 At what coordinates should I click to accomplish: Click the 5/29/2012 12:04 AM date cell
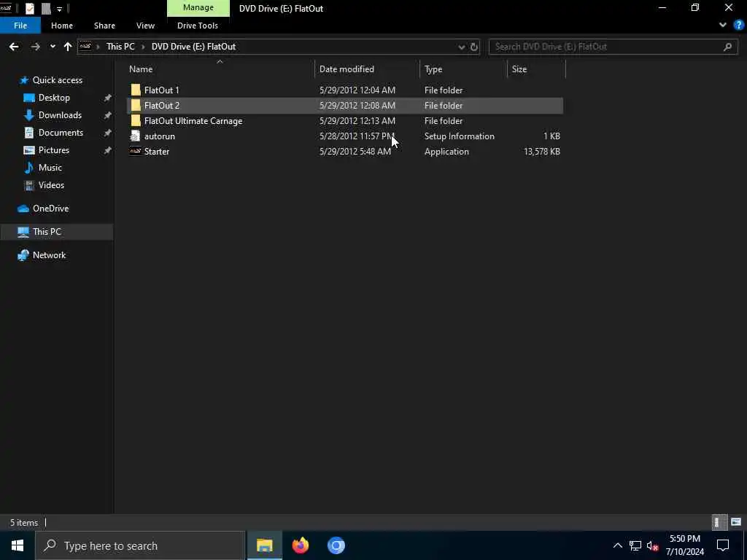357,90
